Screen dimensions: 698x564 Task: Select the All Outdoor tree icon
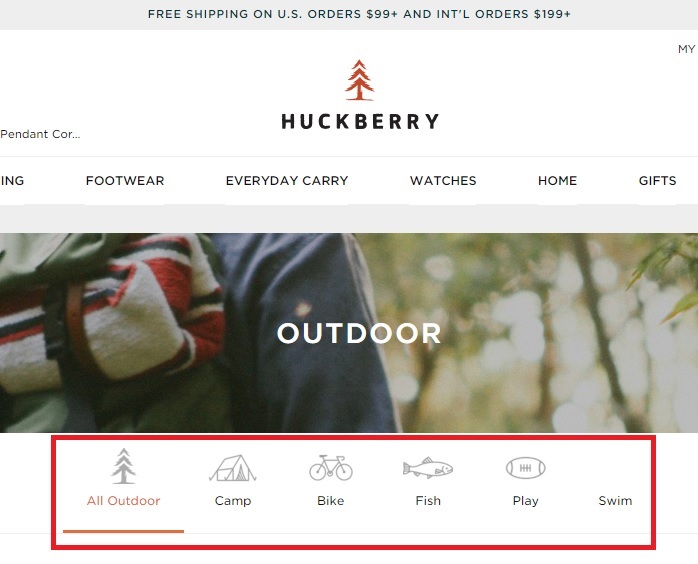[123, 466]
